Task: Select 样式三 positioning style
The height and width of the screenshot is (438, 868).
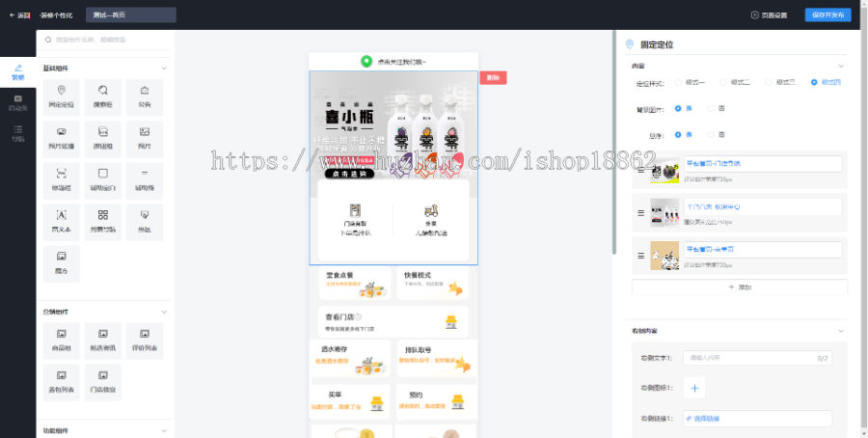Action: (769, 82)
